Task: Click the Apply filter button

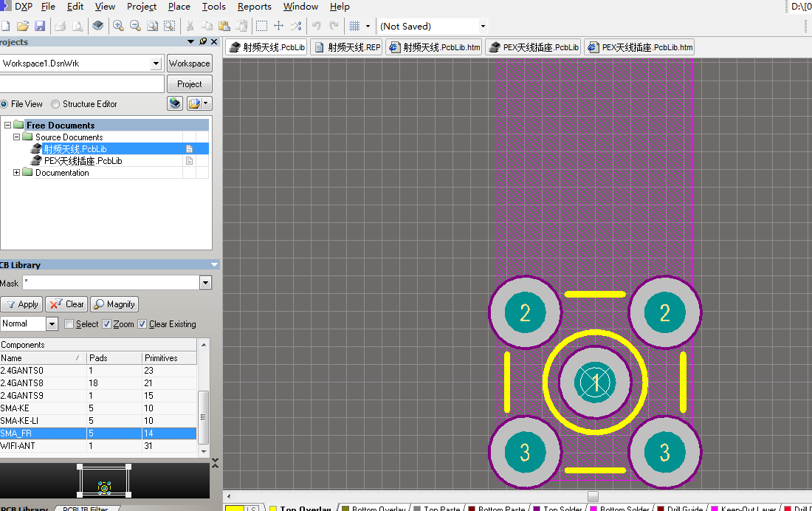Action: (x=21, y=304)
